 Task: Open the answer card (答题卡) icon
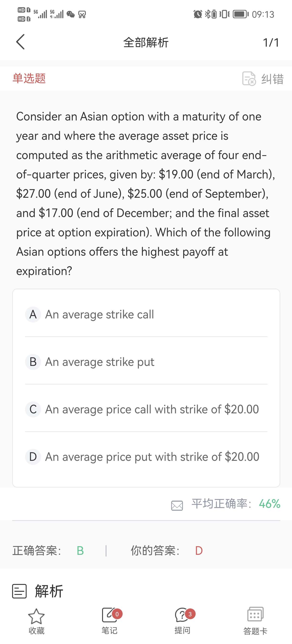(255, 614)
